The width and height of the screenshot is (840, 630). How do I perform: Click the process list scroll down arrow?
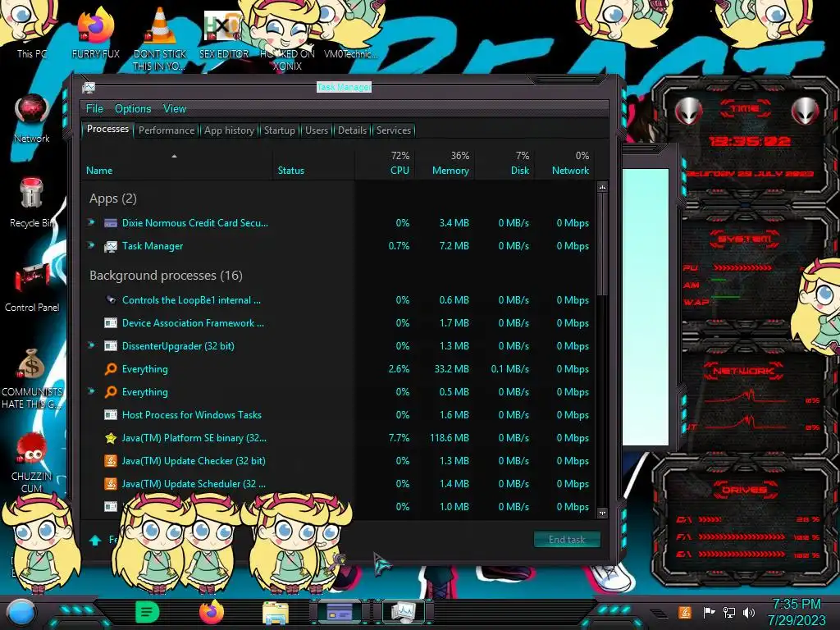click(x=602, y=513)
